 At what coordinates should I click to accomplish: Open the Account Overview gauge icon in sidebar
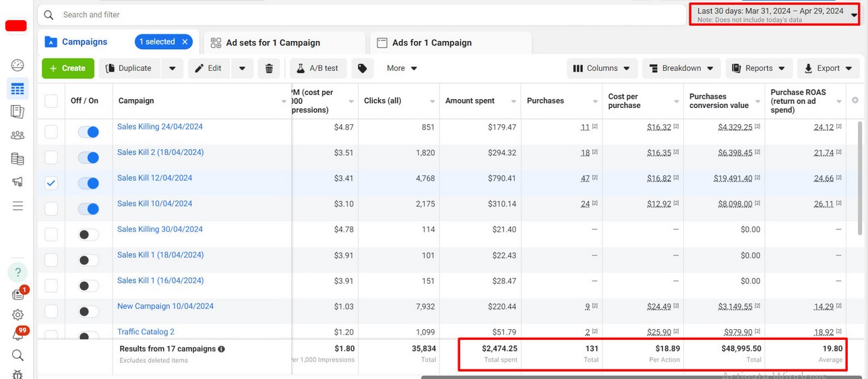(x=18, y=65)
